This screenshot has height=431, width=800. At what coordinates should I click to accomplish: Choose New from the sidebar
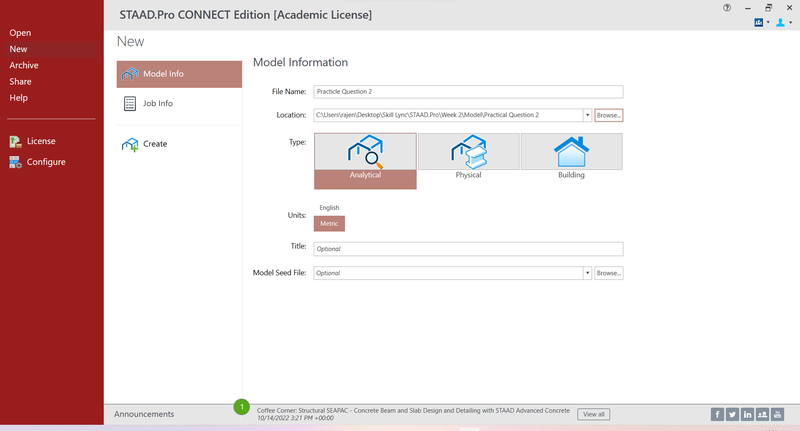tap(18, 49)
